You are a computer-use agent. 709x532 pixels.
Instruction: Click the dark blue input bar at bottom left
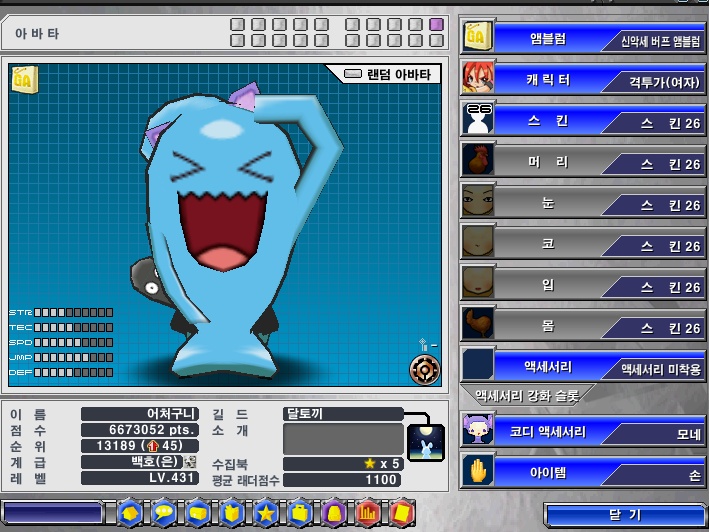(53, 513)
